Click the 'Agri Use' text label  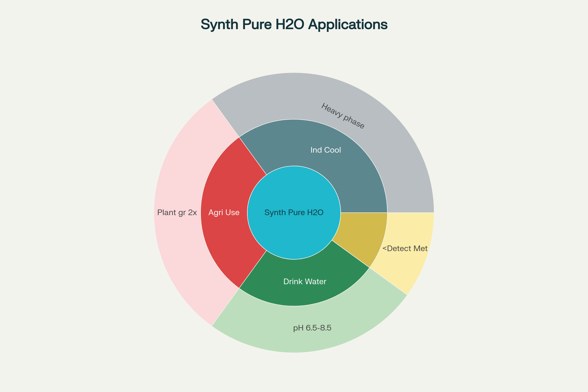point(224,212)
